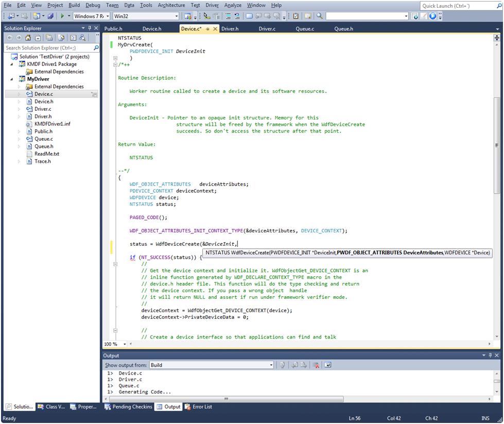504x424 pixels.
Task: Start debugging with the green play arrow
Action: click(x=62, y=16)
